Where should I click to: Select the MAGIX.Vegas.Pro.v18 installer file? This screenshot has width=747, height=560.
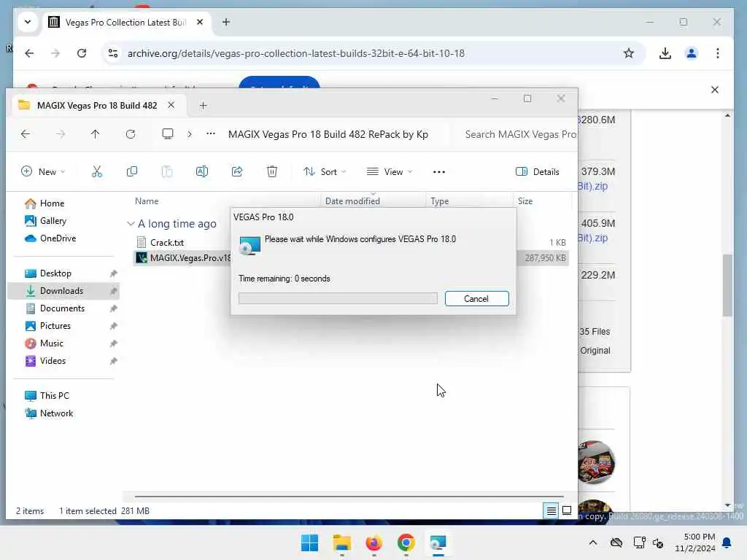click(x=190, y=258)
